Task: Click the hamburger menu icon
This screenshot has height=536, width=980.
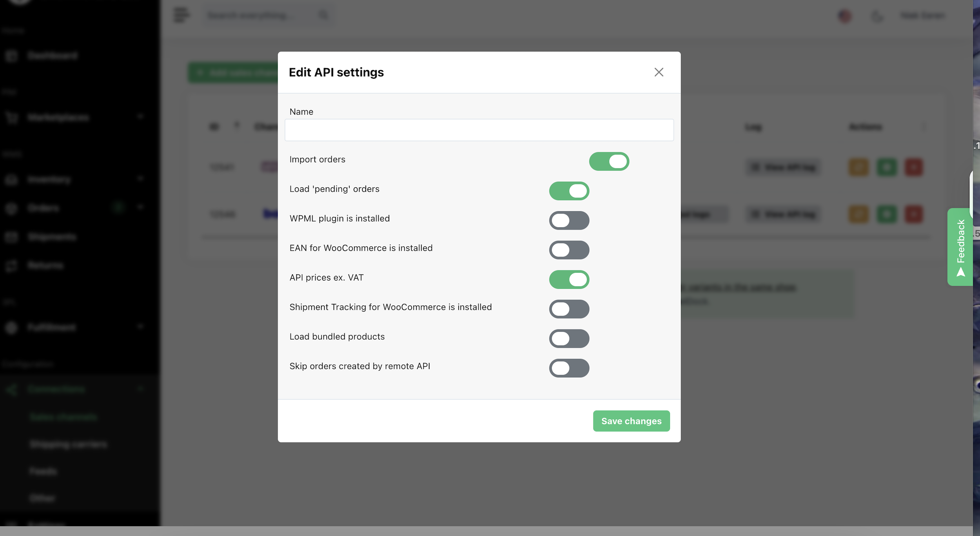Action: 181,15
